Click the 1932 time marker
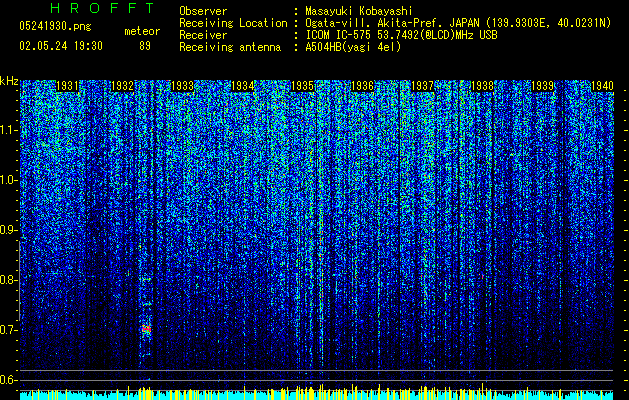Screen dimensions: 629x400 click(122, 86)
